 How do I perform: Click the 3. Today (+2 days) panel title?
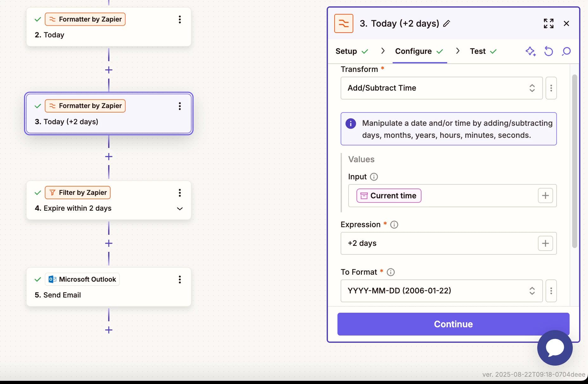pyautogui.click(x=399, y=23)
